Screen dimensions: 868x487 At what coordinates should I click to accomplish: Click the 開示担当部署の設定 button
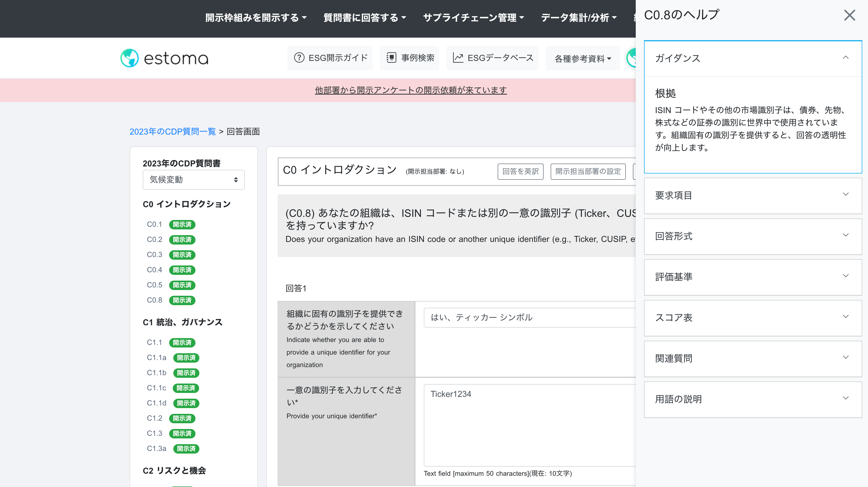click(588, 171)
